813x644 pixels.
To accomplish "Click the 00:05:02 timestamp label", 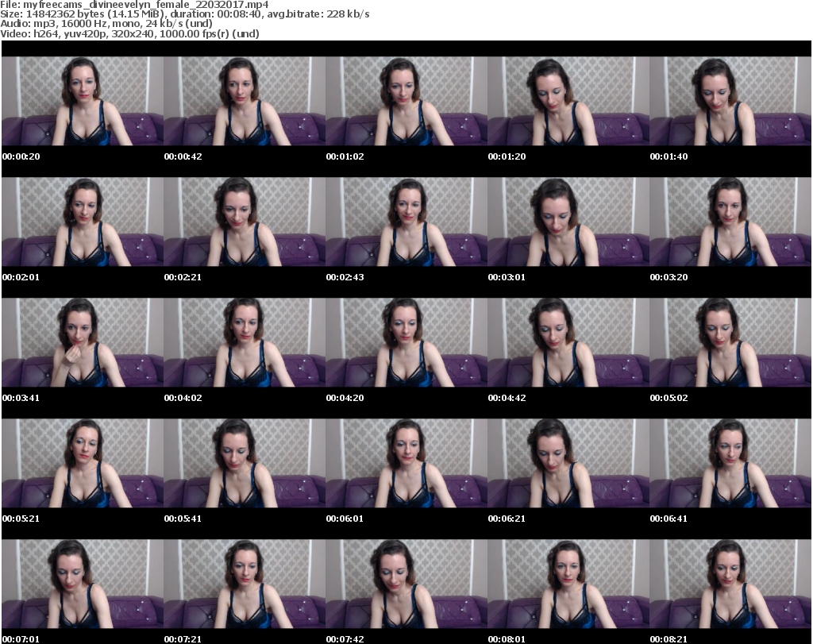I will coord(669,398).
